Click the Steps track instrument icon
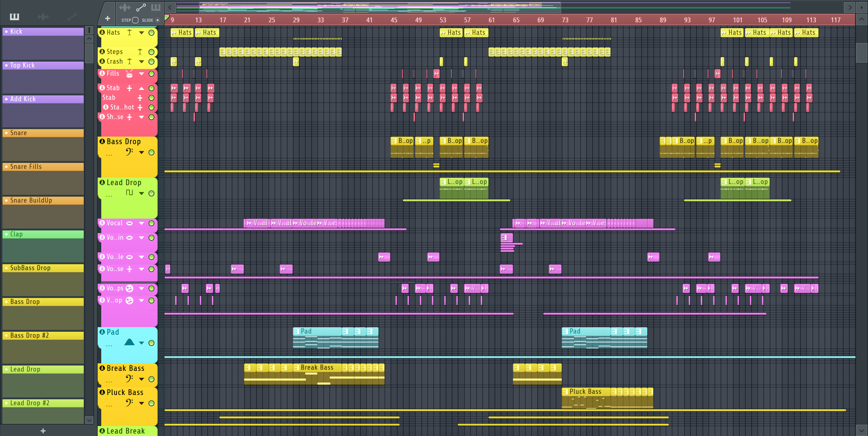The image size is (868, 436). pos(140,52)
